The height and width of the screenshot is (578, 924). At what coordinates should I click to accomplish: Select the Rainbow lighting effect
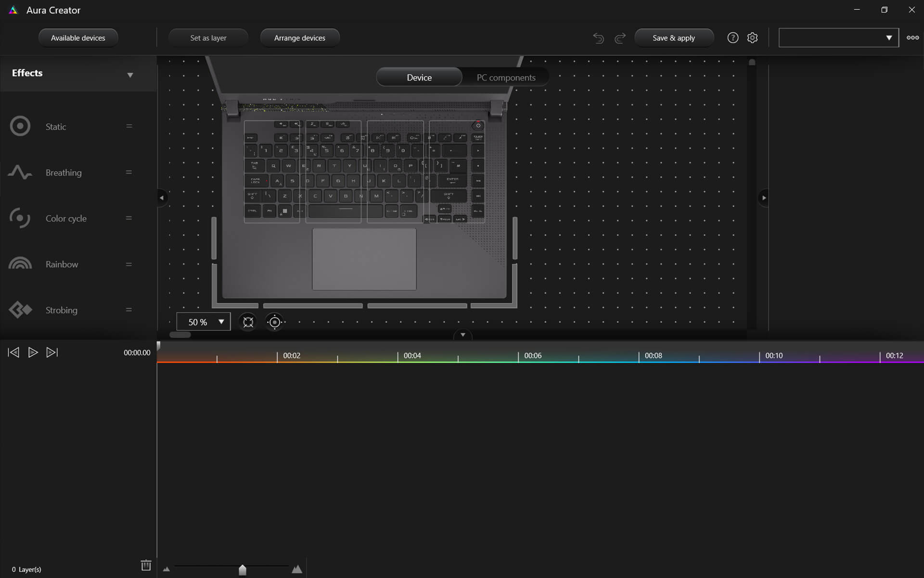[61, 263]
